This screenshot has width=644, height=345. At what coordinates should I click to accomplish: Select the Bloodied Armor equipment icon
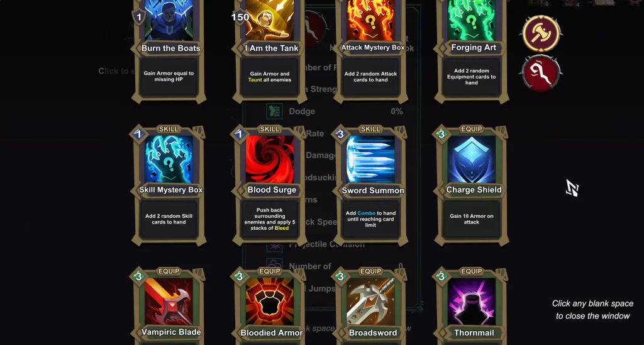tap(270, 302)
